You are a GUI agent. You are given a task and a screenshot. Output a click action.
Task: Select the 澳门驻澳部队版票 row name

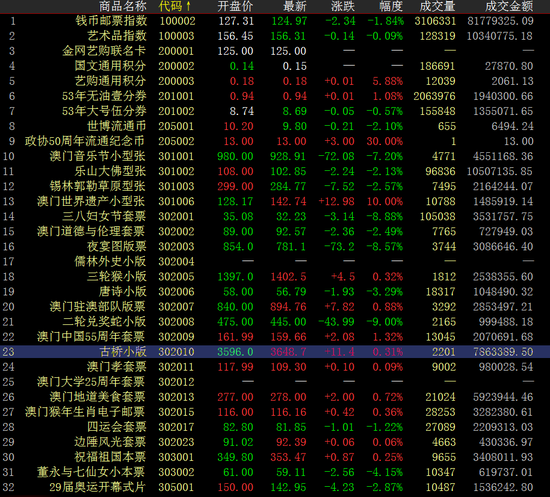98,307
